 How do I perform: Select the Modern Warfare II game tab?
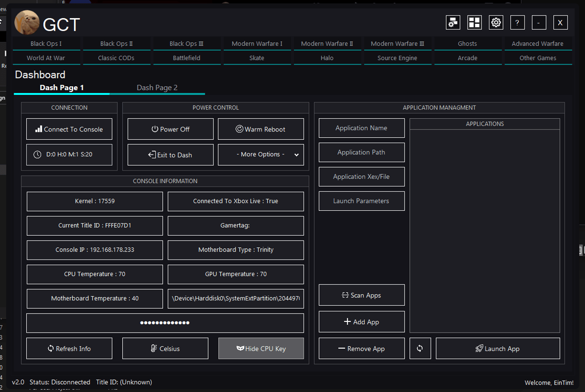(327, 43)
